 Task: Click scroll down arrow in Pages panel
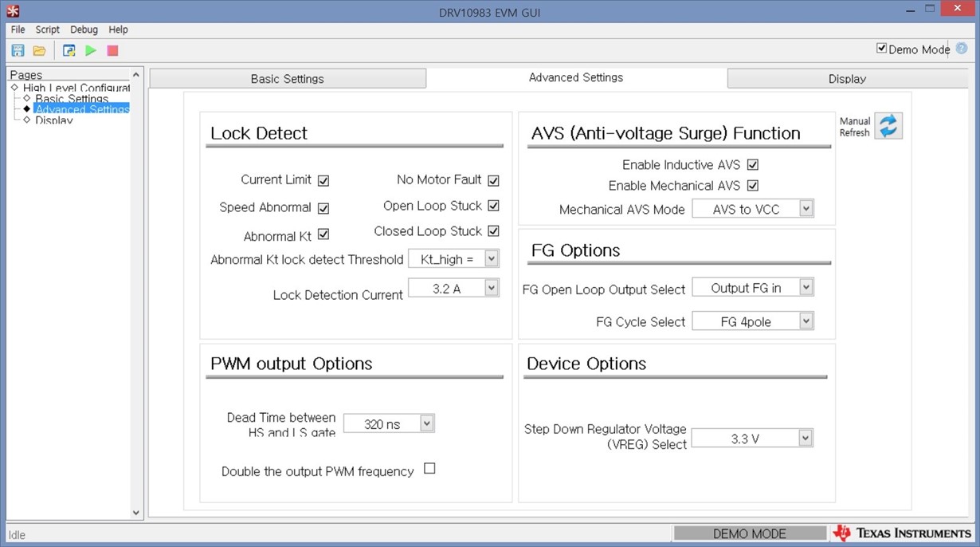click(x=136, y=513)
